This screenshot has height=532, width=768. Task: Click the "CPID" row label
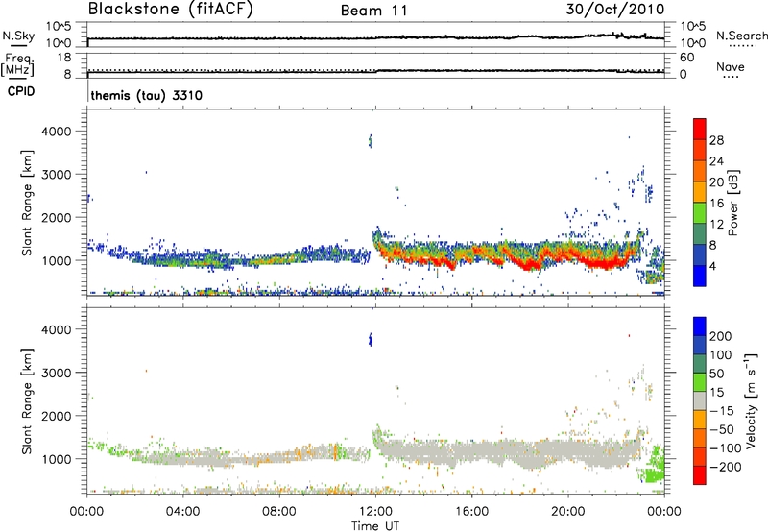[21, 91]
